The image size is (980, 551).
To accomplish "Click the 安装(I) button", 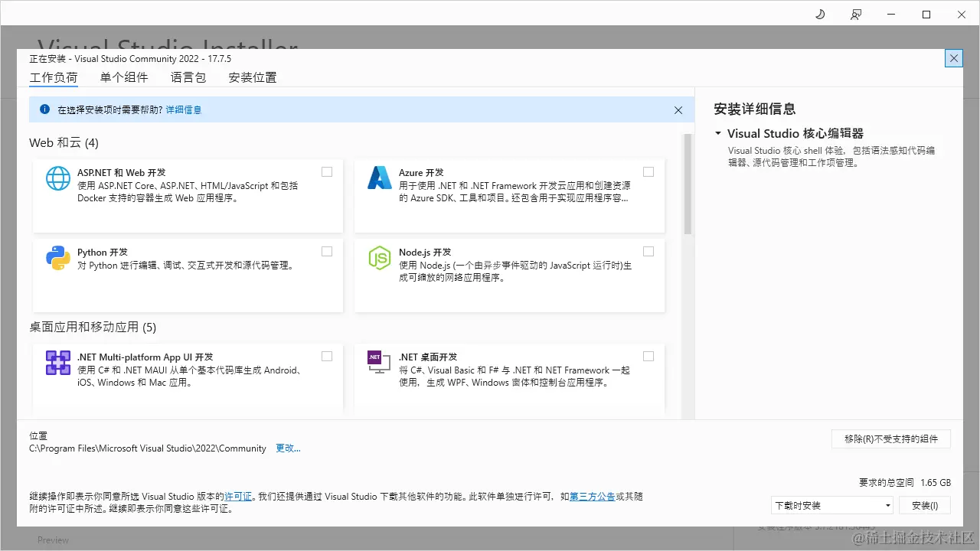I will coord(925,505).
